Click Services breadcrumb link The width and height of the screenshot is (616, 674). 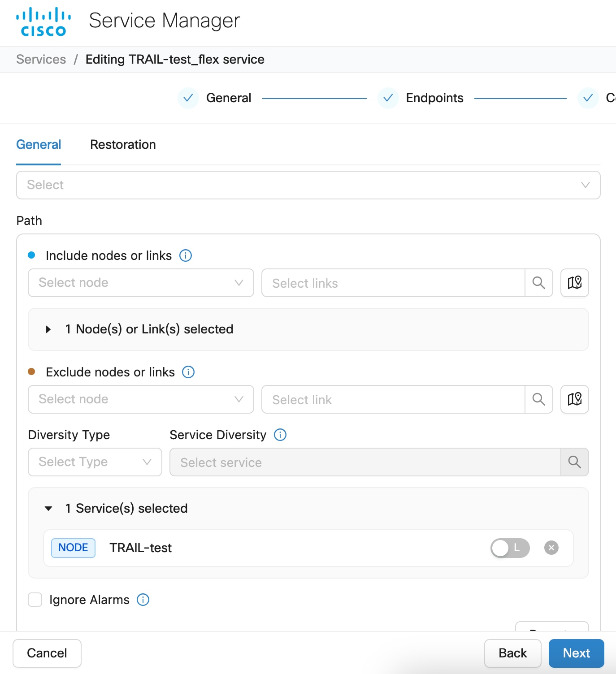pyautogui.click(x=41, y=60)
